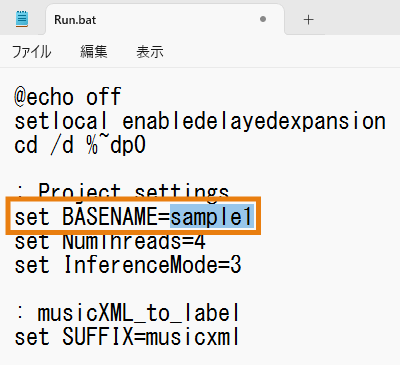Click the word setlocal
The image size is (400, 365).
(x=61, y=121)
